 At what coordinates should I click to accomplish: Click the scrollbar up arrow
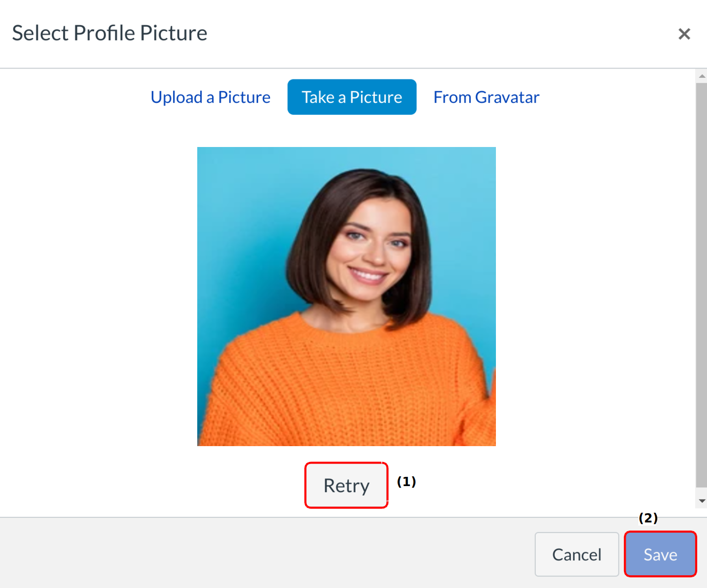click(x=702, y=76)
